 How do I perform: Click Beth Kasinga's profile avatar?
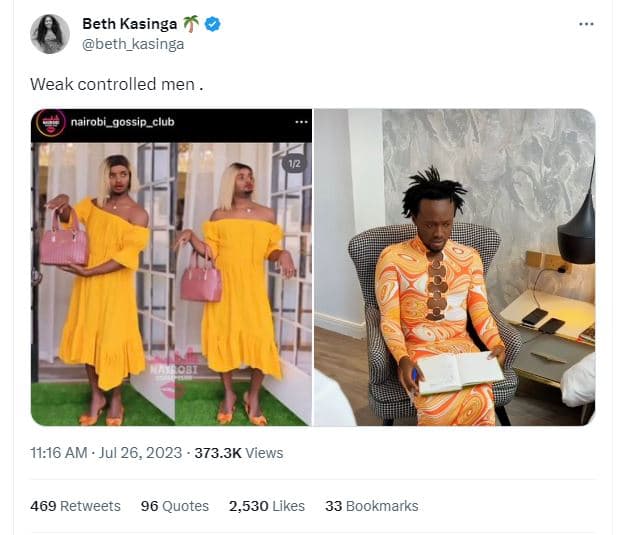49,33
